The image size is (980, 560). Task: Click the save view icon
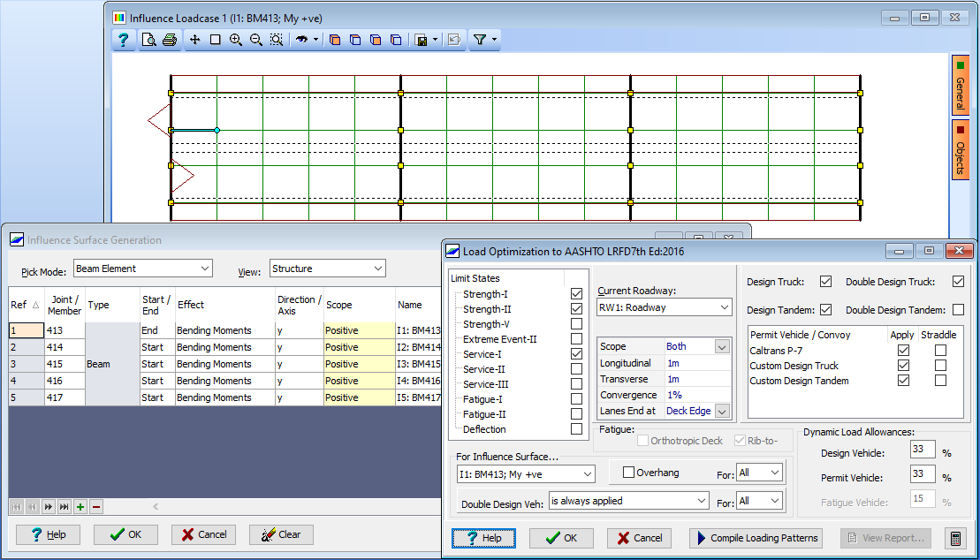tap(422, 40)
